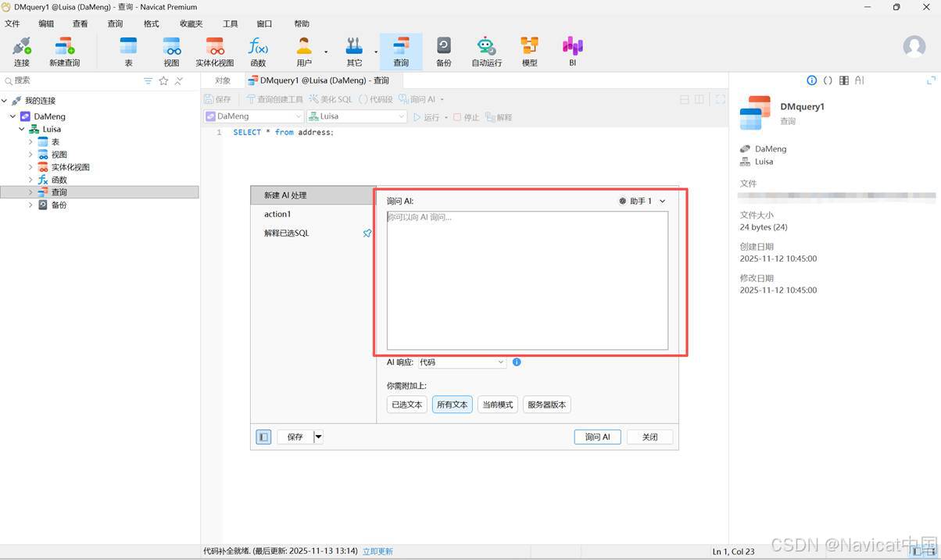Open the AI panel icon on right
This screenshot has width=941, height=560.
pos(859,80)
